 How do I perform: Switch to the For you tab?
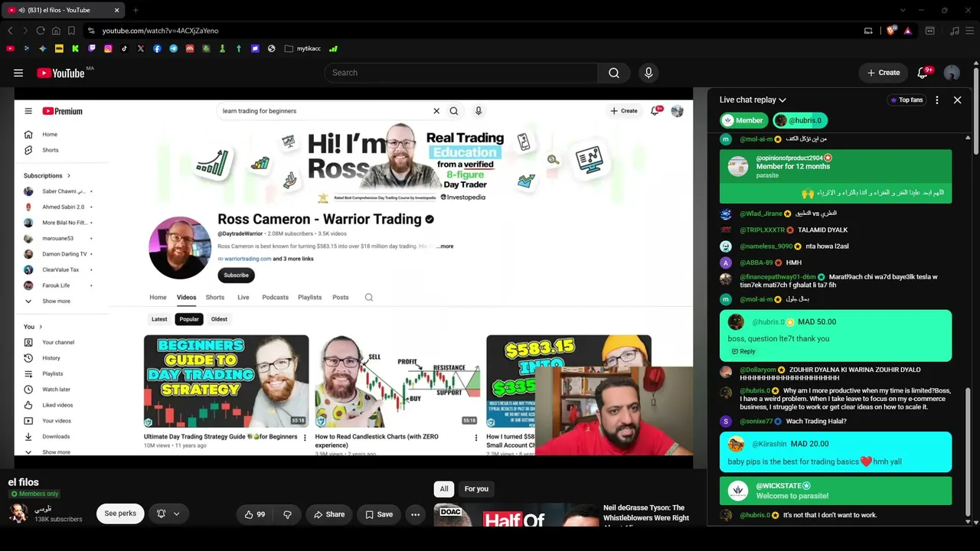click(476, 489)
